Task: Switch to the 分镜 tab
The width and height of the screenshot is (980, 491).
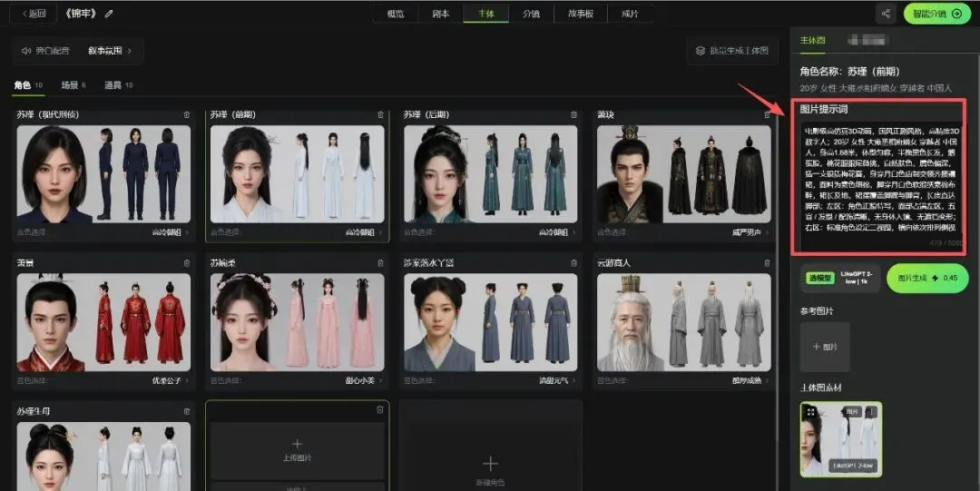Action: pos(531,14)
